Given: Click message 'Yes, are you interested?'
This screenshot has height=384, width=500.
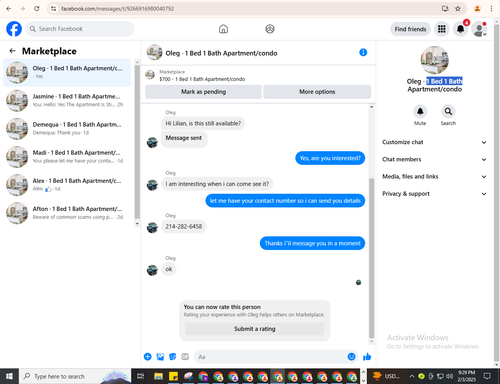Looking at the screenshot, I should (330, 158).
